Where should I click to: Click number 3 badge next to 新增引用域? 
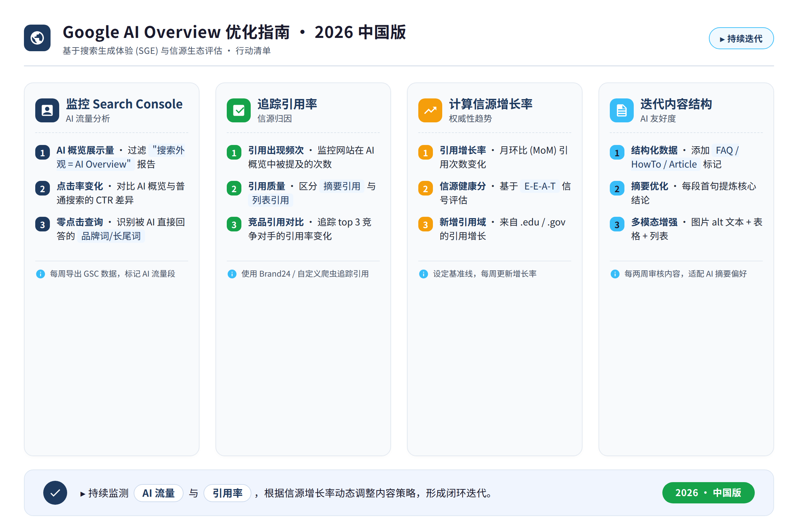click(426, 224)
